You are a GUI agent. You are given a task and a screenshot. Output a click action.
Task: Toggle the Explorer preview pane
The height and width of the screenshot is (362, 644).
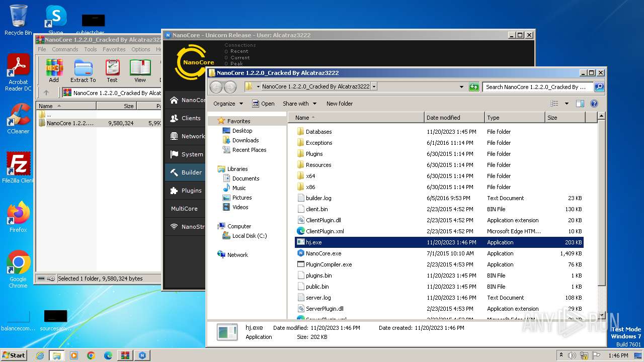point(580,104)
